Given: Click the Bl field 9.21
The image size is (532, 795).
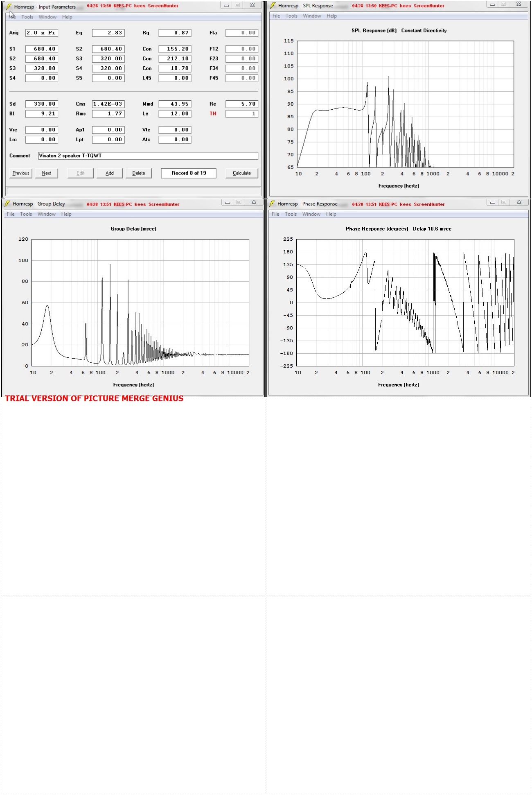Looking at the screenshot, I should (x=42, y=114).
